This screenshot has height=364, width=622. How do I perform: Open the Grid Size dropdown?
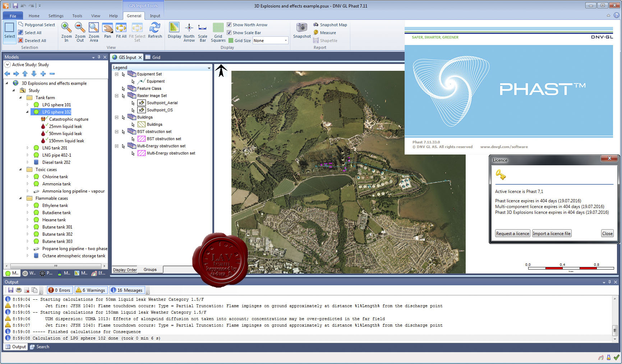[x=286, y=41]
